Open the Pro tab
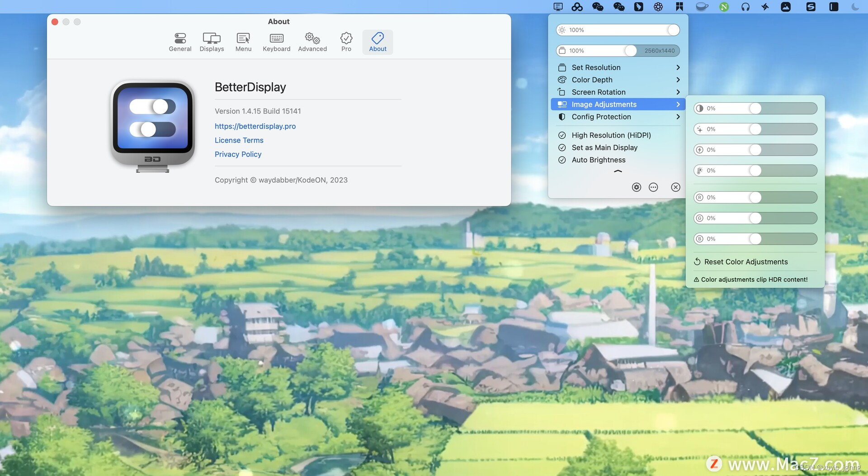868x476 pixels. coord(346,42)
